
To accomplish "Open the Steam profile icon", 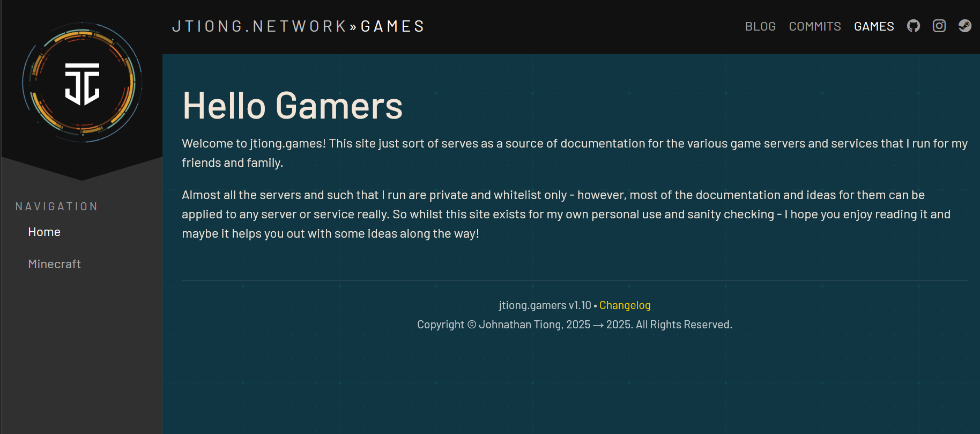I will 965,26.
